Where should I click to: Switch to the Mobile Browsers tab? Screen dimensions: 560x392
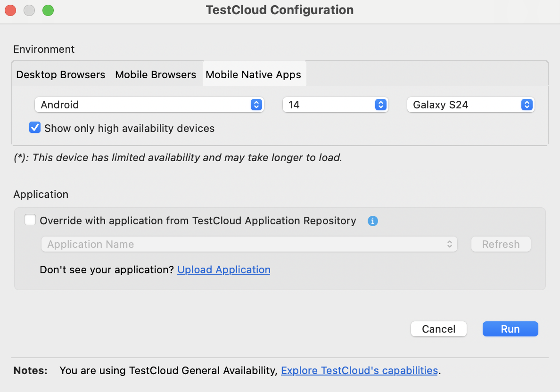pyautogui.click(x=156, y=75)
